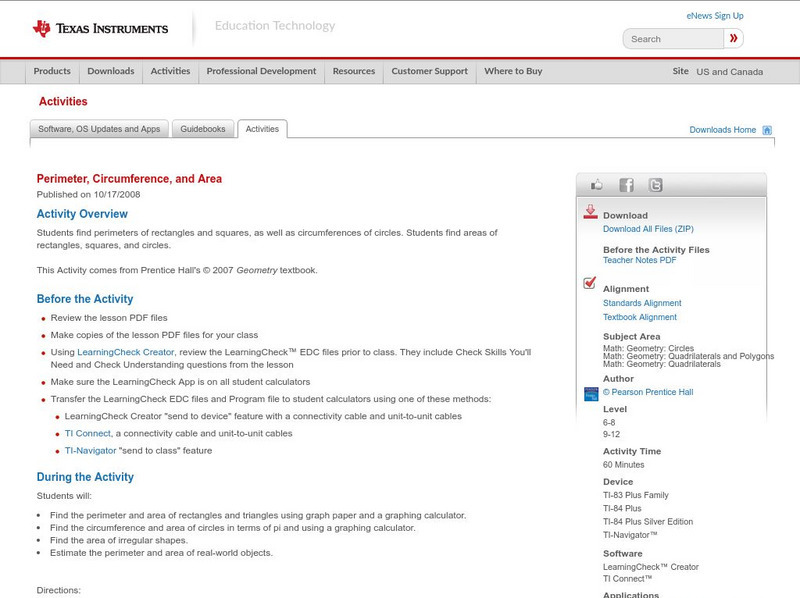The height and width of the screenshot is (598, 800).
Task: Open the Textbook Alignment link
Action: coord(640,317)
